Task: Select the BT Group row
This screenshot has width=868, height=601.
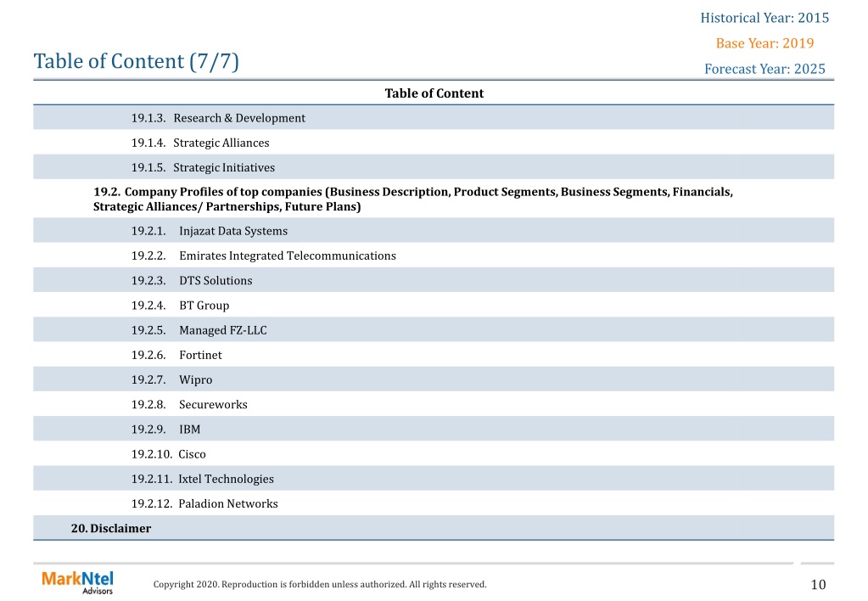Action: (434, 306)
